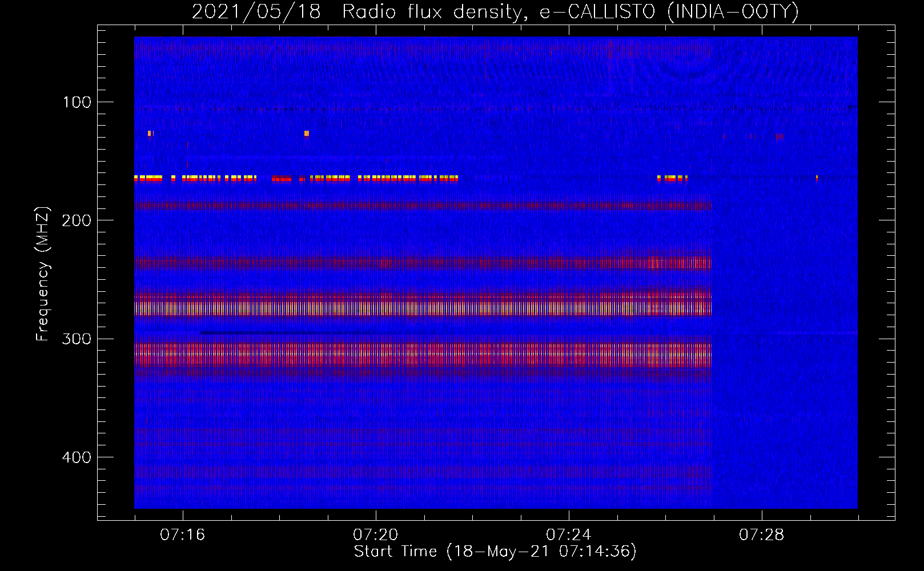Click the 300 frequency tick label
924x571 pixels.
pyautogui.click(x=77, y=339)
